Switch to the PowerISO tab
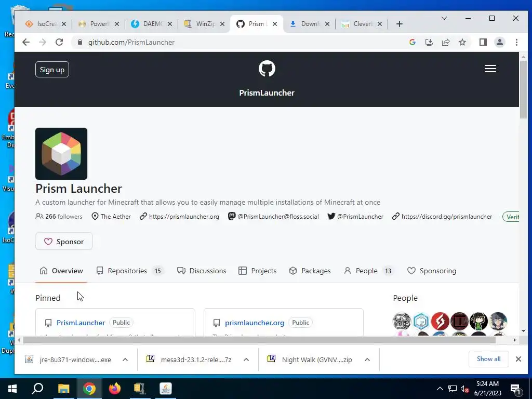The width and height of the screenshot is (532, 399). pos(99,24)
